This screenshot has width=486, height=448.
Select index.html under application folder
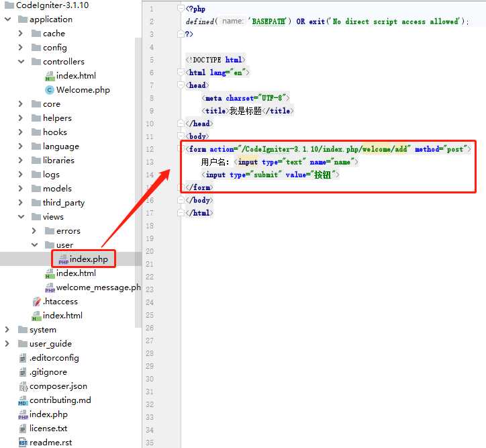pyautogui.click(x=62, y=316)
